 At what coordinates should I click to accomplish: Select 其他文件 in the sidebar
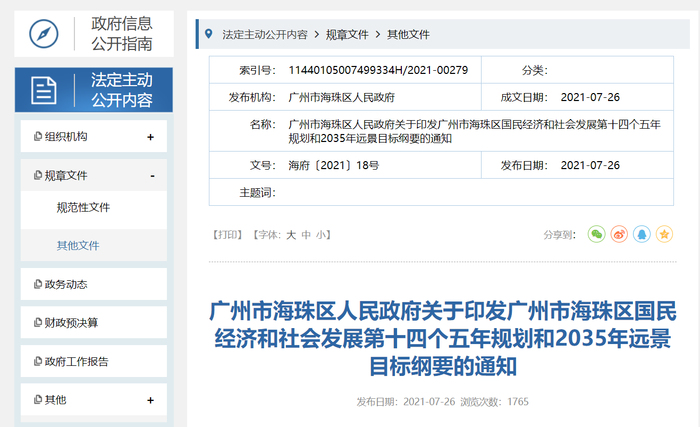point(78,246)
